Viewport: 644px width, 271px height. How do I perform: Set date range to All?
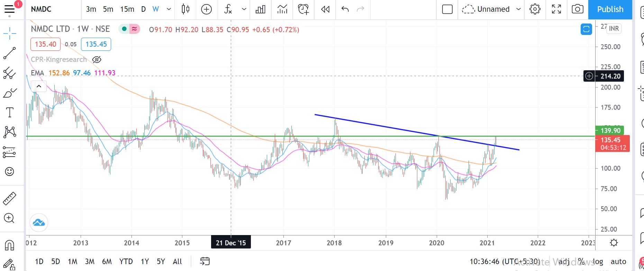tap(177, 262)
